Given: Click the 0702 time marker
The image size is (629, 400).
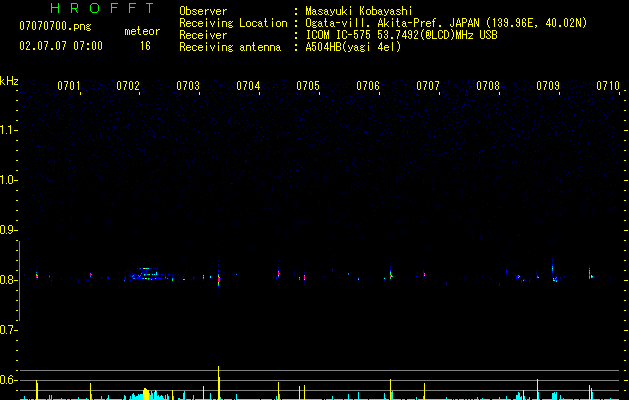Looking at the screenshot, I should click(128, 86).
